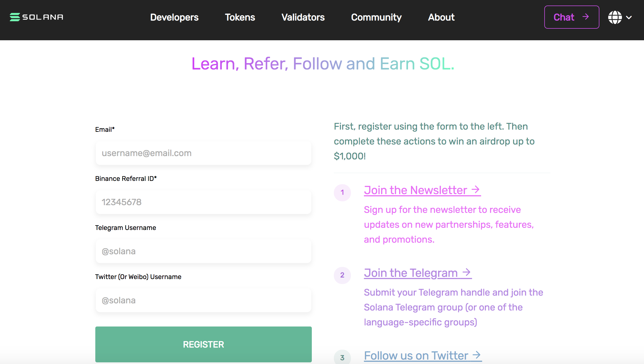Click the arrow inside Chat button

click(586, 17)
